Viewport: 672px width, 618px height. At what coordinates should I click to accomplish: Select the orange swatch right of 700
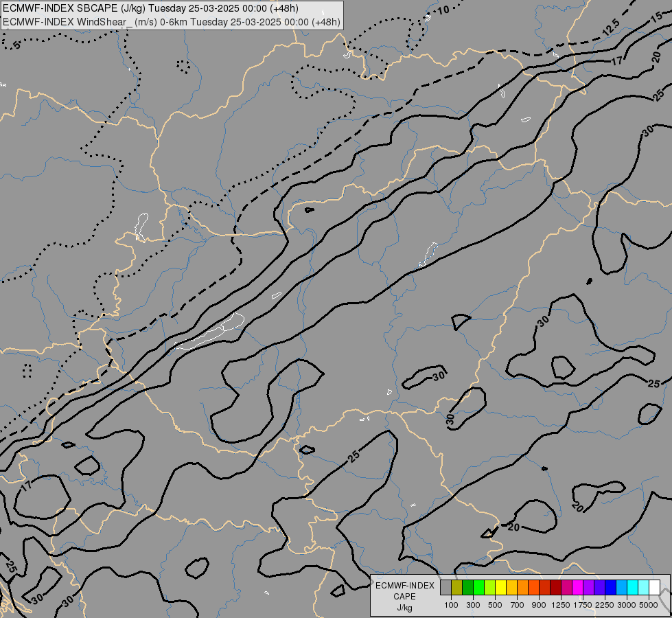tap(523, 588)
